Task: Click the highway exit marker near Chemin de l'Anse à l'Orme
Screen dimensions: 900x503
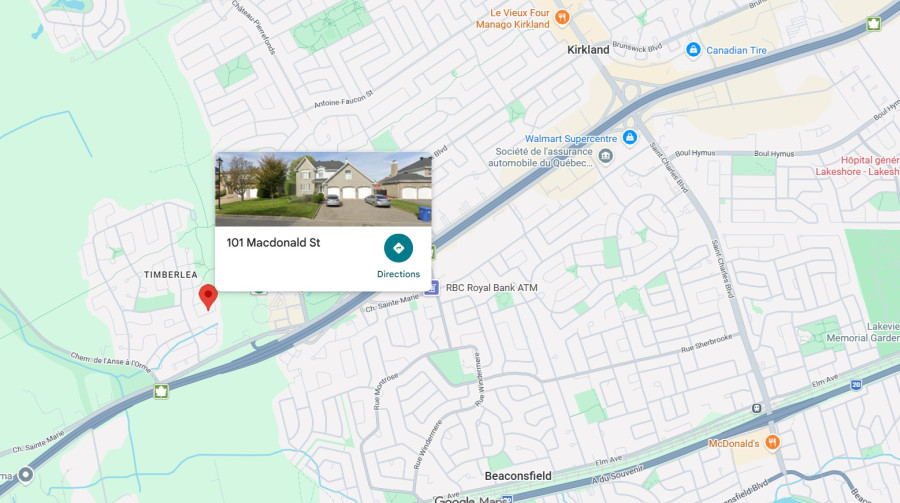Action: (161, 392)
